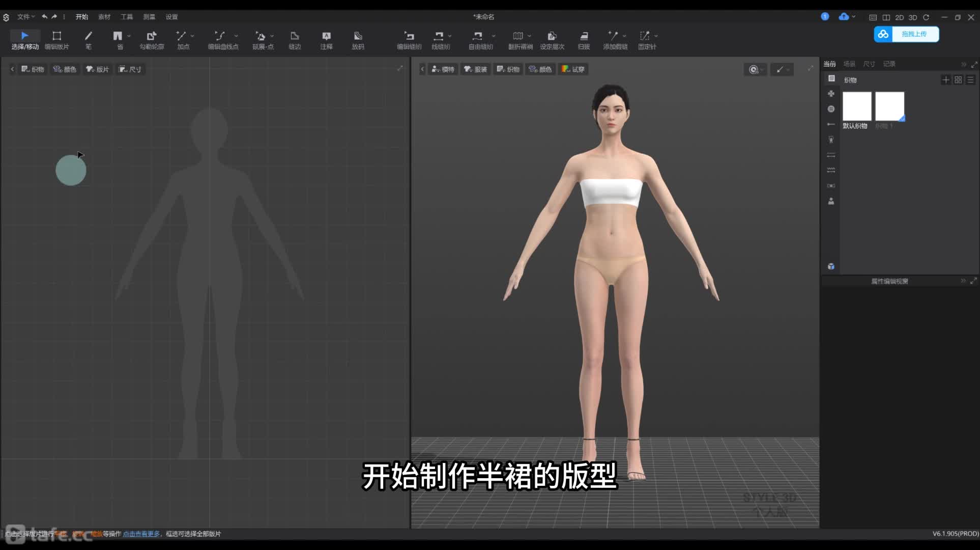Open the button icon in right sidebar
Viewport: 980px width, 550px height.
point(831,109)
